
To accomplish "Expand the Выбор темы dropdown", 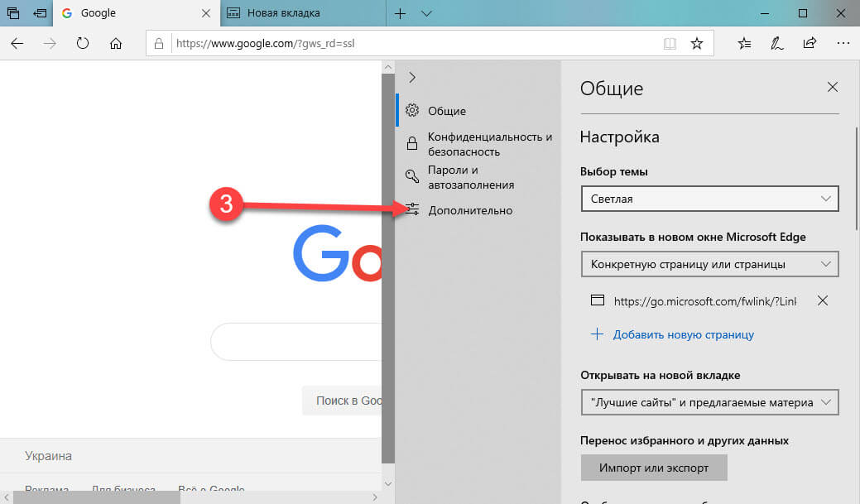I will click(x=709, y=199).
